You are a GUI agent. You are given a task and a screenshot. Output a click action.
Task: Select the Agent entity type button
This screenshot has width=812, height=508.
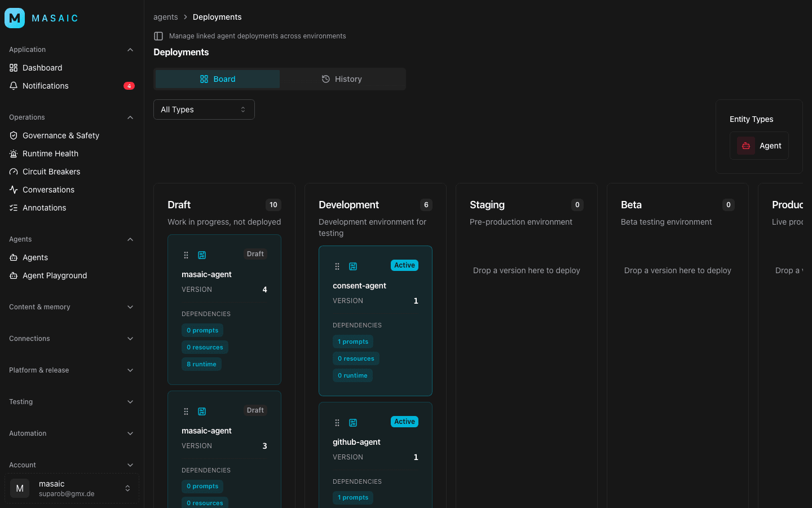click(x=759, y=146)
